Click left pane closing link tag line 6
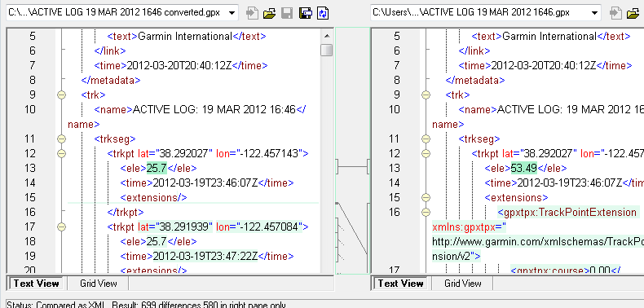The height and width of the screenshot is (308, 644). pyautogui.click(x=110, y=51)
